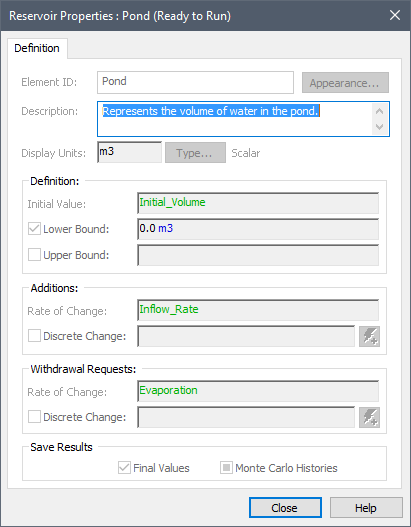Viewport: 411px width, 527px height.
Task: Enable Discrete Change under Additions
Action: (34, 336)
